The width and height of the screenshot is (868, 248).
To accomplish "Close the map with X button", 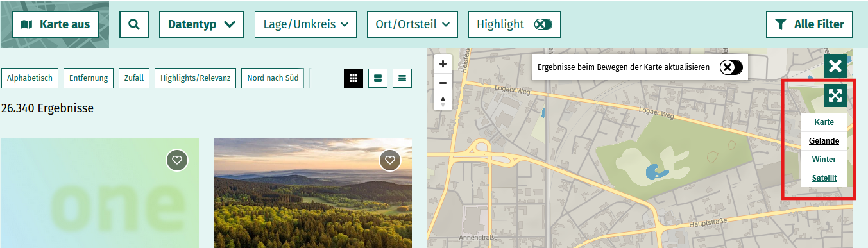I will tap(835, 66).
